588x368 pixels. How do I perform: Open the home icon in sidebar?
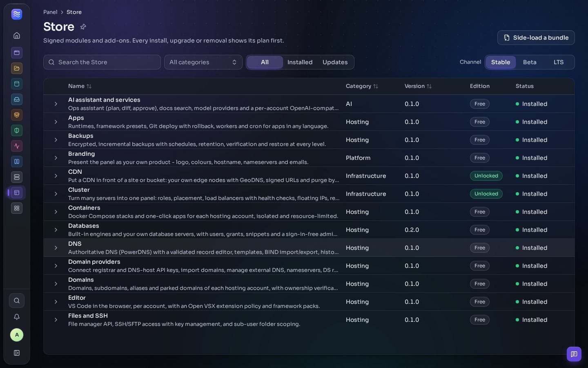click(17, 36)
